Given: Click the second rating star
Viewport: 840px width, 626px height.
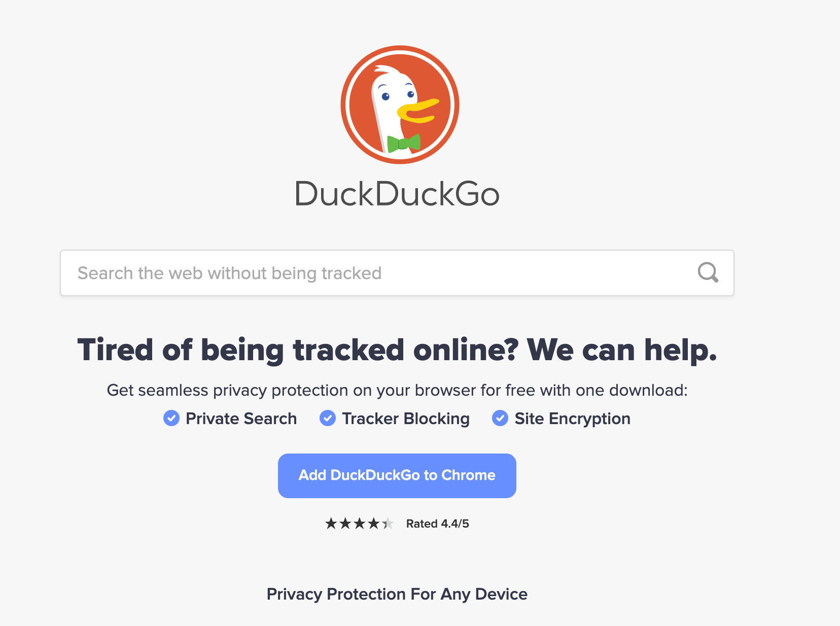Looking at the screenshot, I should click(345, 523).
